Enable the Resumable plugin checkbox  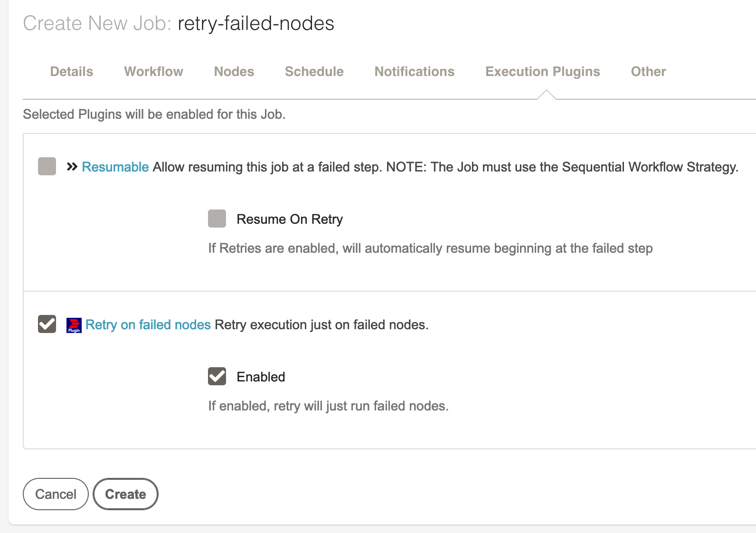tap(47, 166)
